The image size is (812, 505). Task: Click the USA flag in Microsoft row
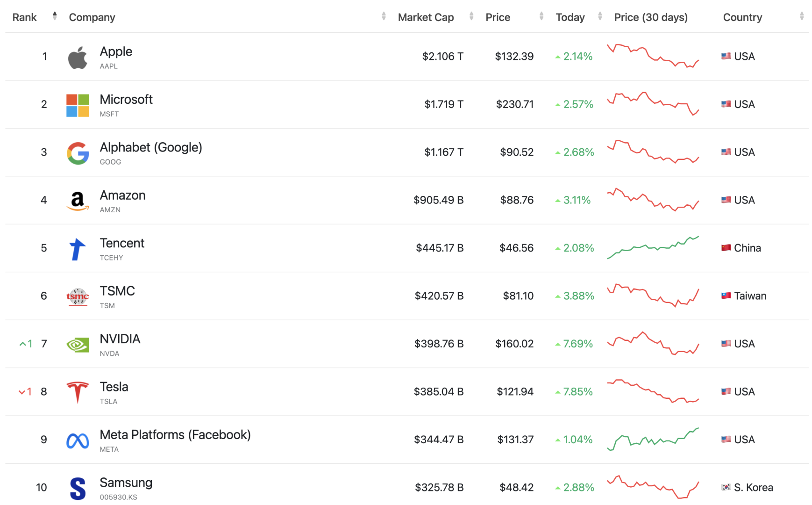pos(726,104)
